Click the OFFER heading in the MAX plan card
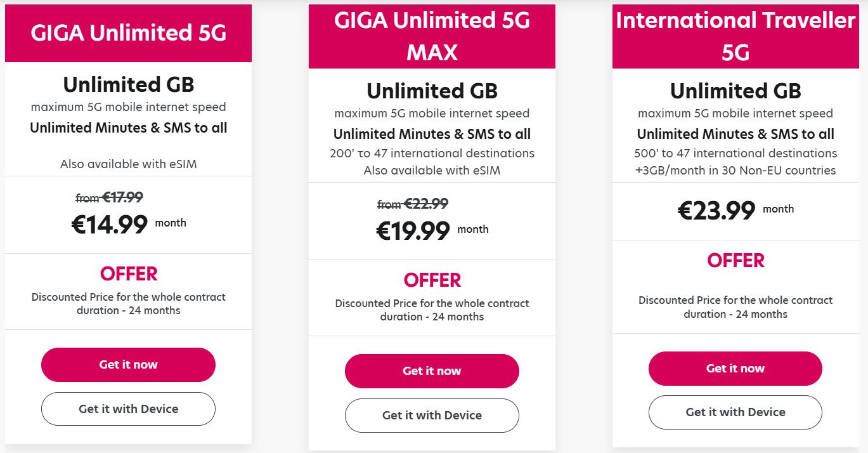The width and height of the screenshot is (868, 453). pos(432,280)
